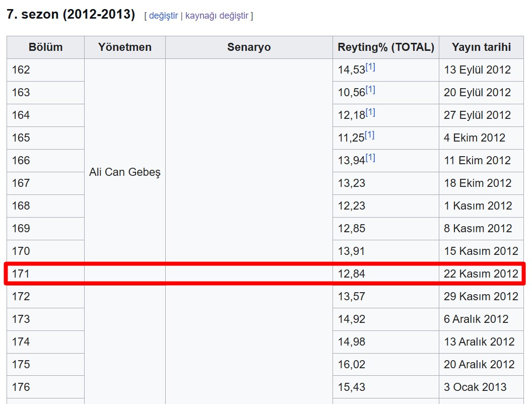Click the 'değiştir' edit link
This screenshot has width=532, height=404.
click(x=163, y=16)
